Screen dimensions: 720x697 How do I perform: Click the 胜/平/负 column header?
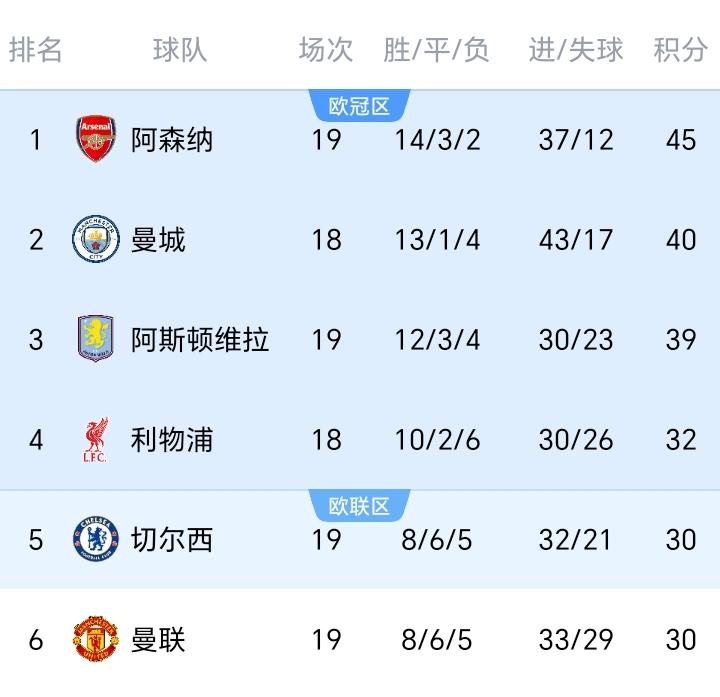(437, 50)
